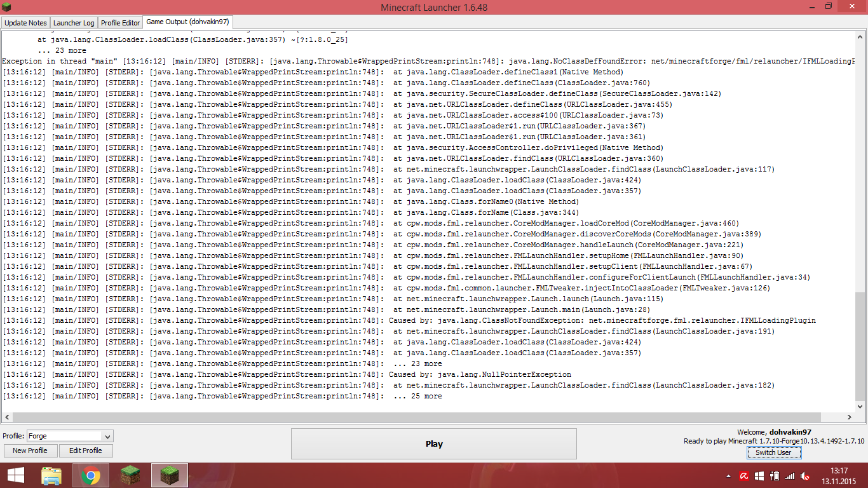The image size is (868, 488).
Task: Check battery status in the system tray
Action: [x=775, y=476]
